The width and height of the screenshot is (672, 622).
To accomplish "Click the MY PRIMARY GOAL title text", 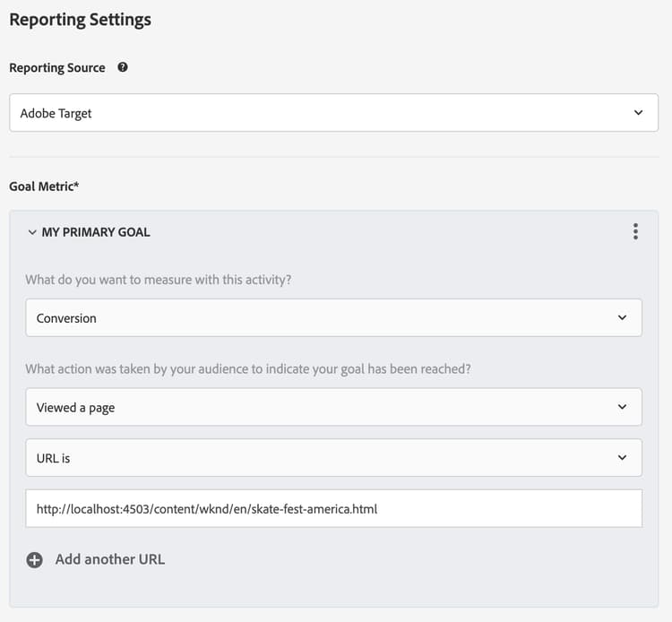I will click(x=96, y=232).
